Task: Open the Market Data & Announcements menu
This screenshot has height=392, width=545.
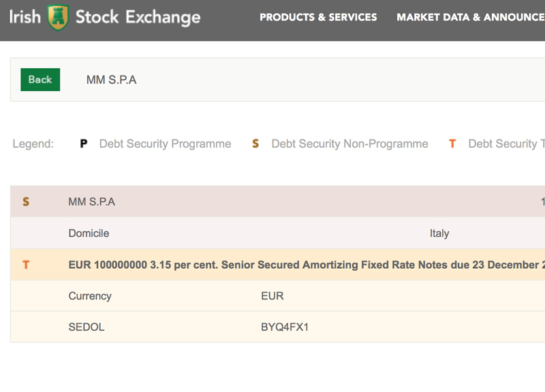Action: [471, 18]
